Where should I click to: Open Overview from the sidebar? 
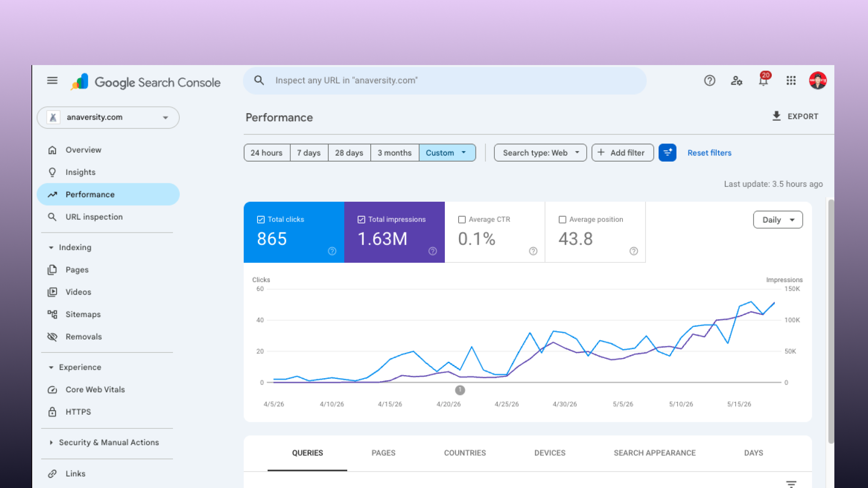coord(108,150)
